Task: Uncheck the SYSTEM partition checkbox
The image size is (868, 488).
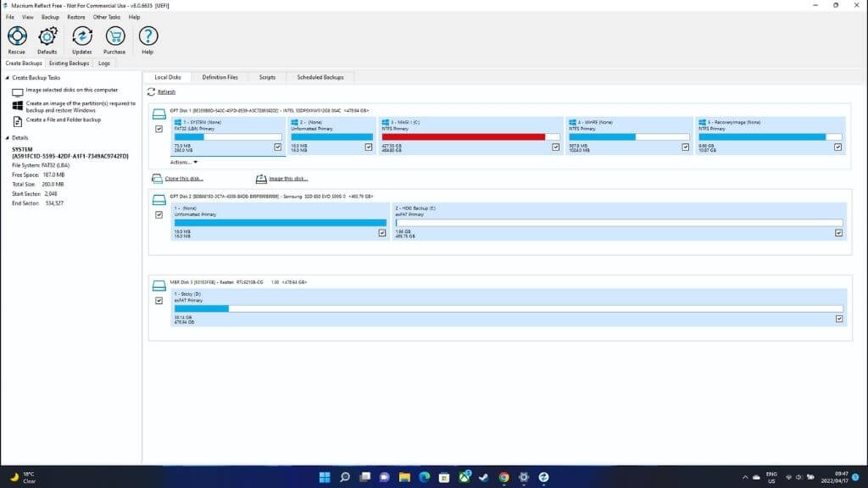Action: 278,147
